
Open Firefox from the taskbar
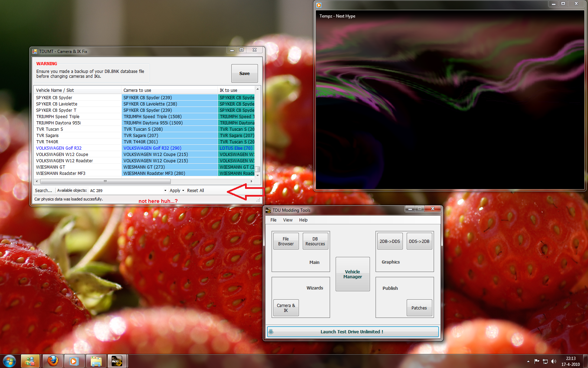point(53,361)
